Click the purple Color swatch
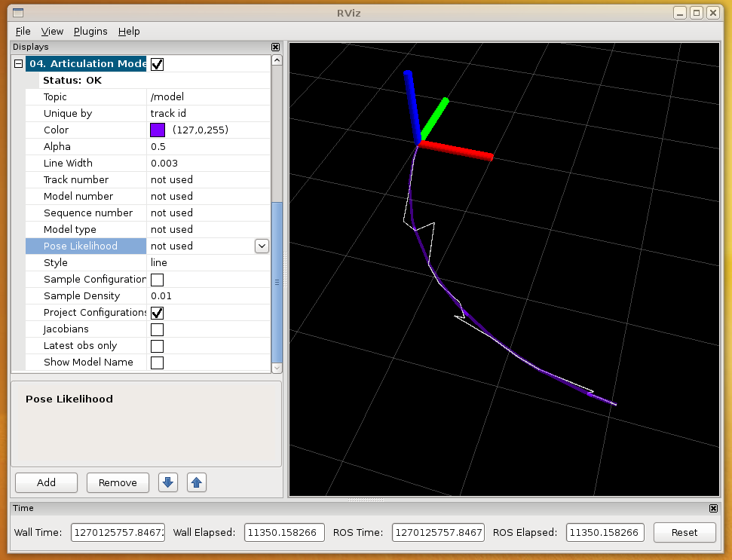This screenshot has width=732, height=560. (x=158, y=130)
